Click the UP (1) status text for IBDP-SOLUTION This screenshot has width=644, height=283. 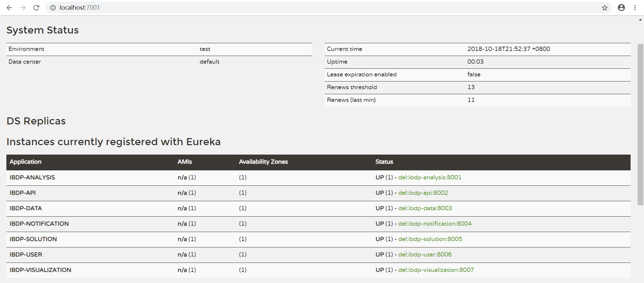point(384,239)
